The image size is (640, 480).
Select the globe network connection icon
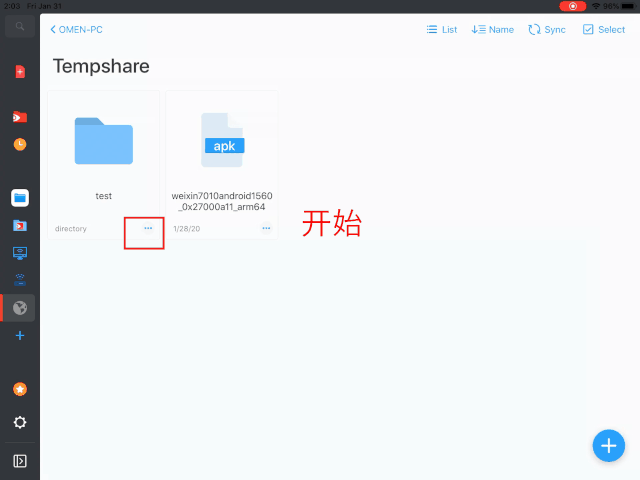tap(20, 308)
